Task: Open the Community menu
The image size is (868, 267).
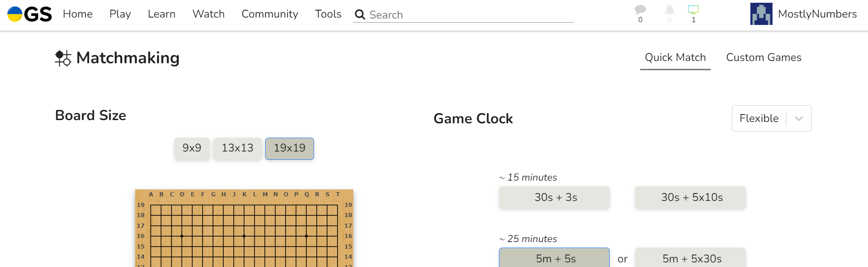Action: (x=270, y=14)
